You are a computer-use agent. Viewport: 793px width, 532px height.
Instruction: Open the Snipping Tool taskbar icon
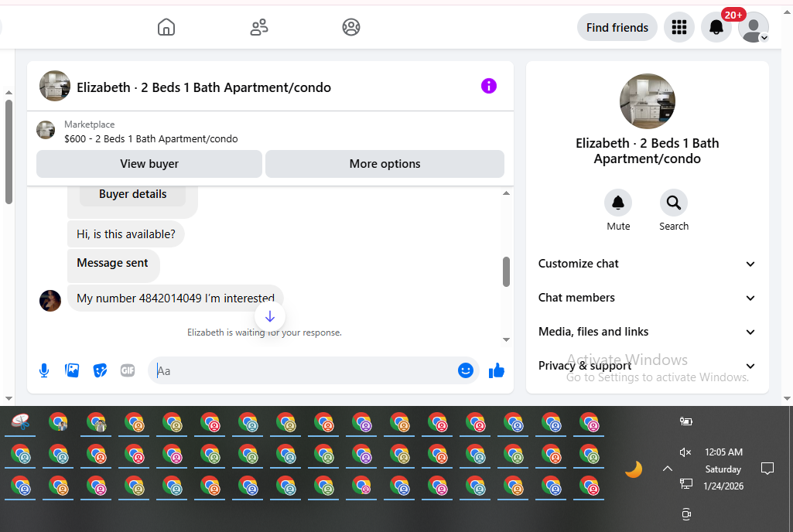[21, 421]
